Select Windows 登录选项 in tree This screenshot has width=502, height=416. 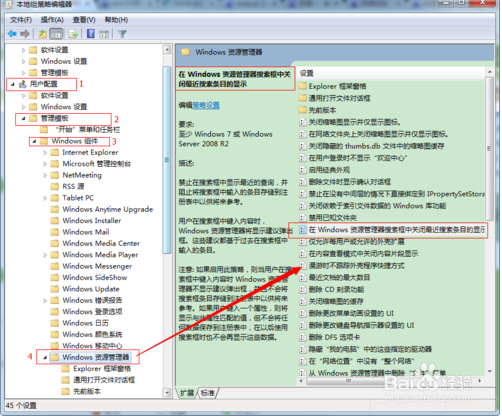click(x=92, y=312)
